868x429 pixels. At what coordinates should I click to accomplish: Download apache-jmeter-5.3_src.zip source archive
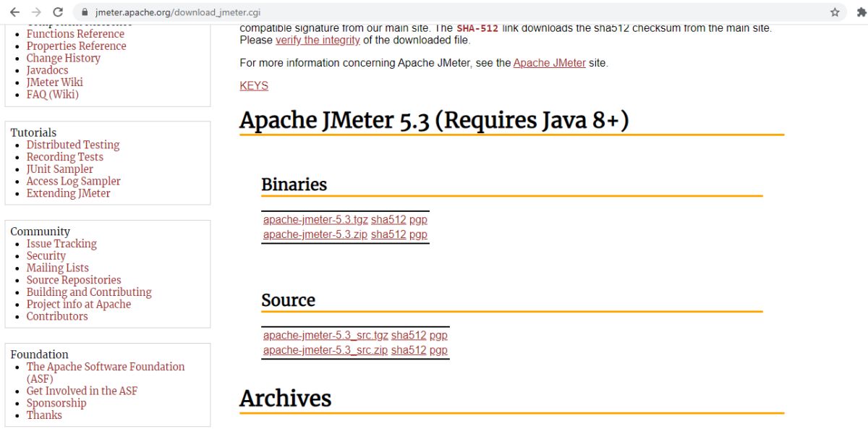pos(325,350)
